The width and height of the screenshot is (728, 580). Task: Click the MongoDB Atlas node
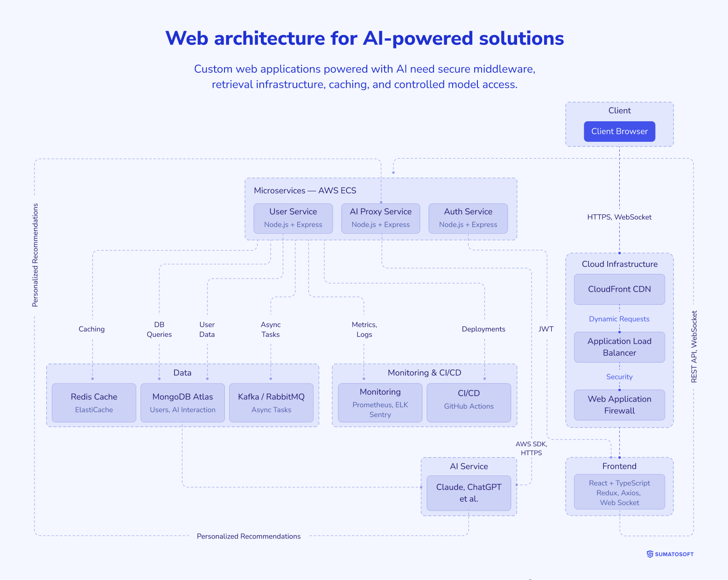pyautogui.click(x=182, y=402)
